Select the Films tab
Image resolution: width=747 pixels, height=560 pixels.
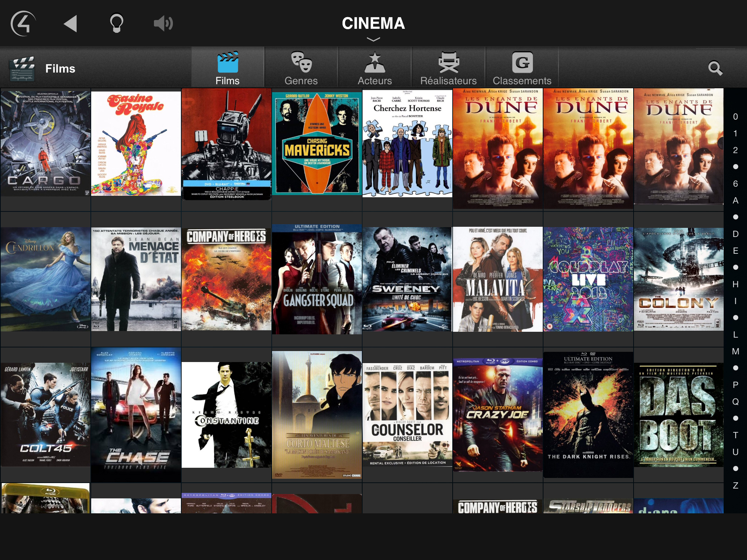228,67
